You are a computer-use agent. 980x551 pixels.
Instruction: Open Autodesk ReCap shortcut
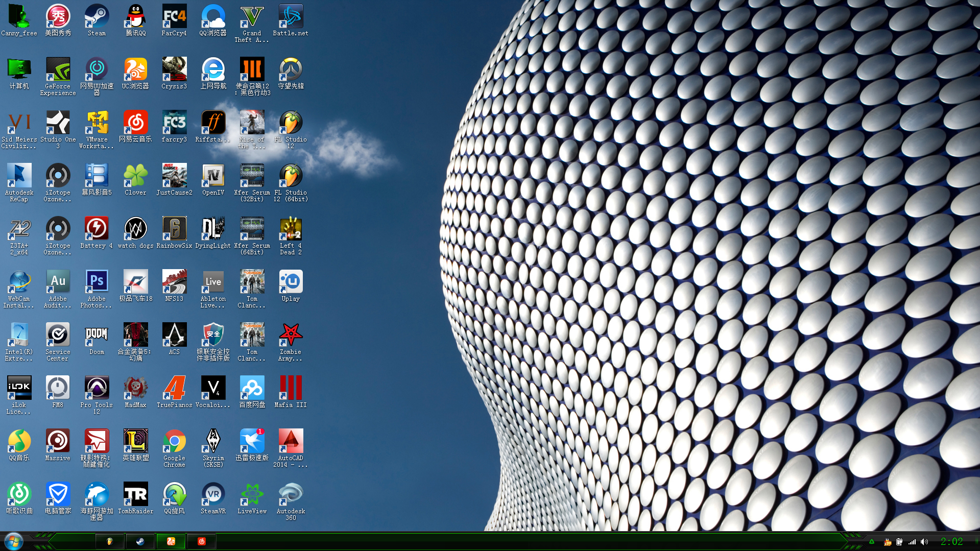point(19,183)
